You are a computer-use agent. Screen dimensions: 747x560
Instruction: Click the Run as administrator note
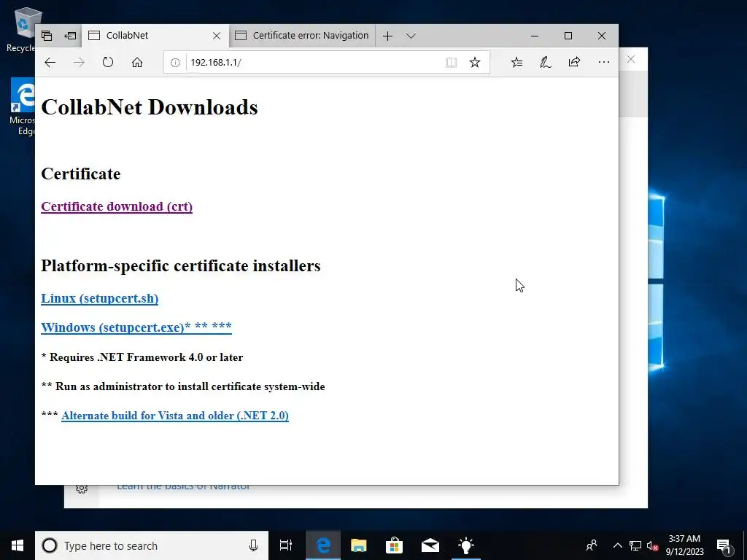(183, 386)
